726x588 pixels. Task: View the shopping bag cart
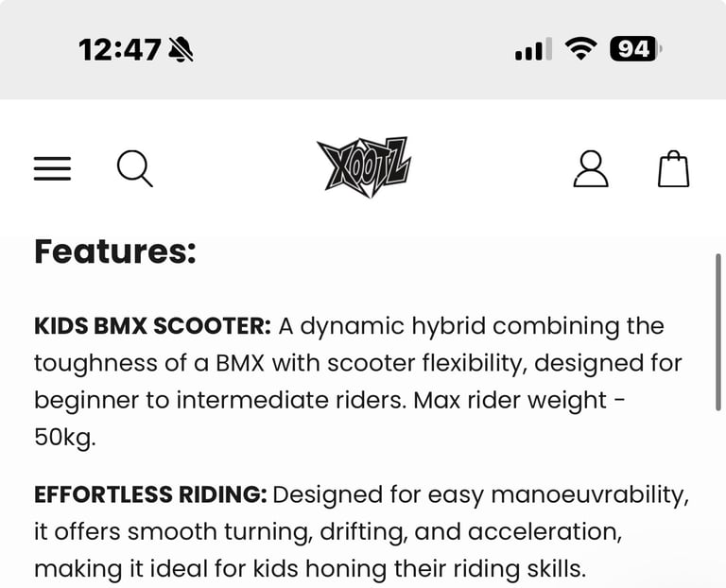674,168
